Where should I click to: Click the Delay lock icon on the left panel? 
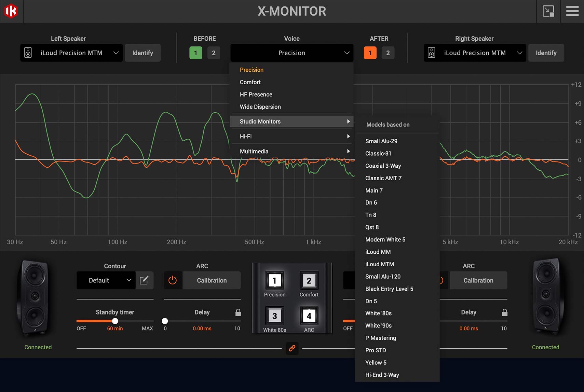[238, 312]
